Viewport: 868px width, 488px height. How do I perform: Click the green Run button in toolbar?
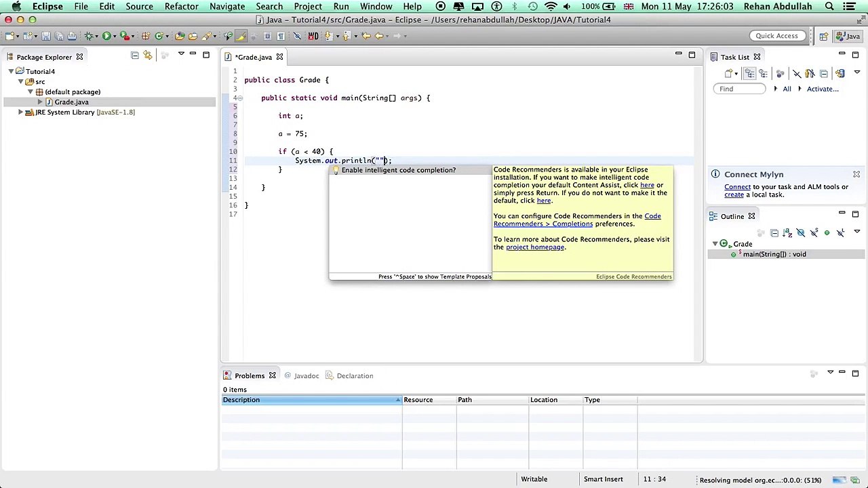[x=106, y=36]
